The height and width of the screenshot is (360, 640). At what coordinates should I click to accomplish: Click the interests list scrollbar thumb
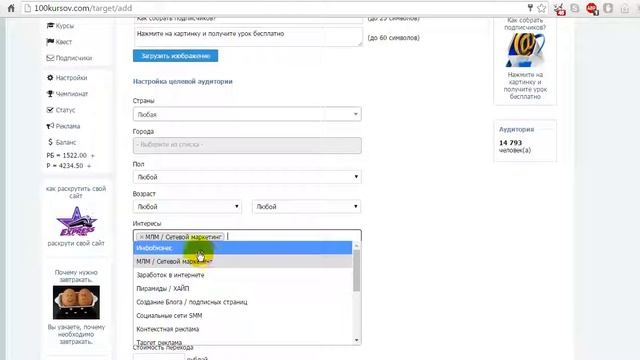pyautogui.click(x=356, y=270)
